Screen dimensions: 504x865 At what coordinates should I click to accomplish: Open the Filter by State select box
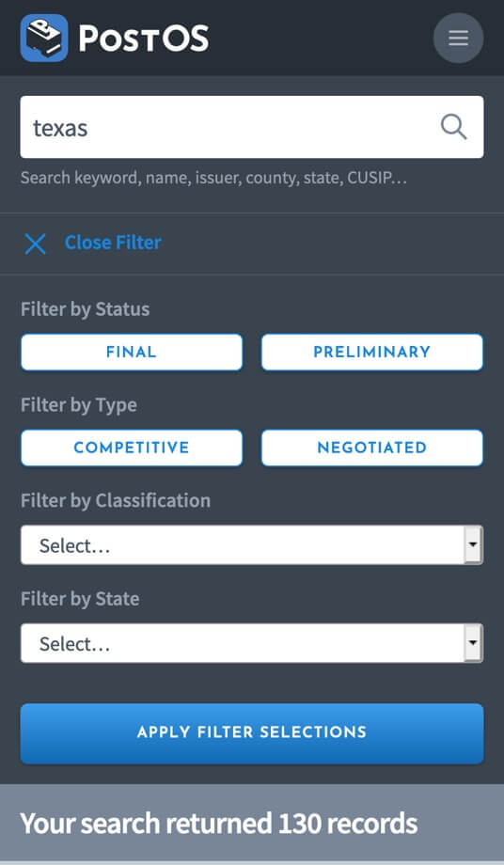click(252, 643)
